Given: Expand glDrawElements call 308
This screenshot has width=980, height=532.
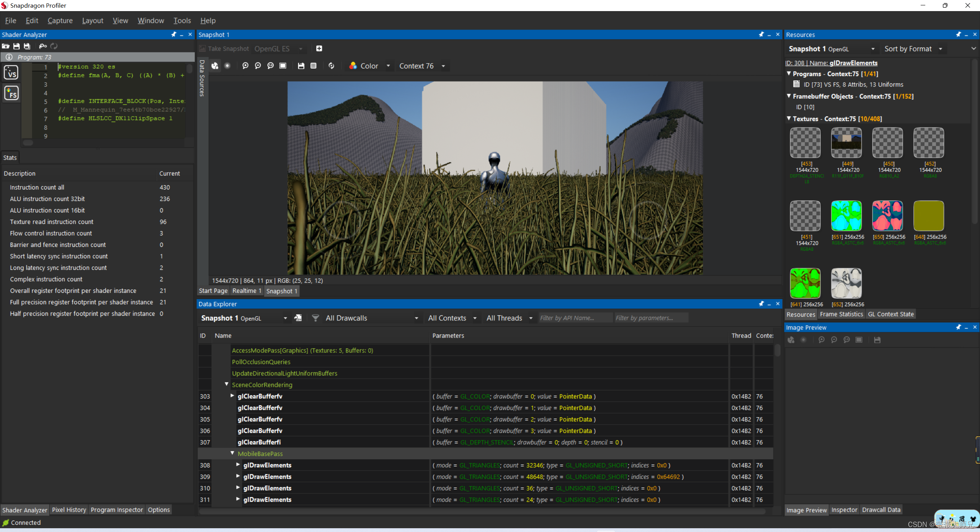Looking at the screenshot, I should click(238, 465).
